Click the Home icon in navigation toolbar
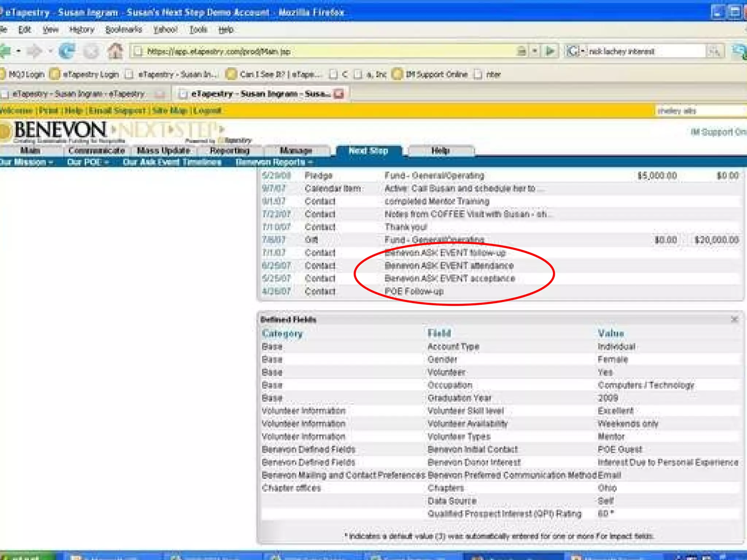Screen dimensions: 747x560 pos(115,51)
